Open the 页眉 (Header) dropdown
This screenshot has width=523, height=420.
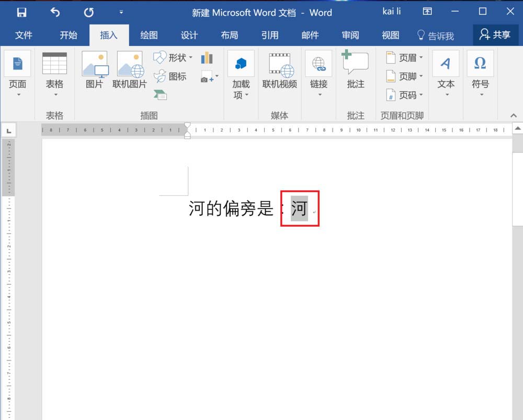click(x=405, y=57)
